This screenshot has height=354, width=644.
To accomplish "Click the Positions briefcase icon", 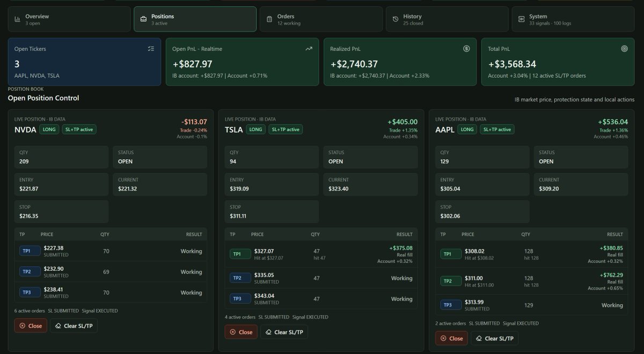I will (x=143, y=19).
